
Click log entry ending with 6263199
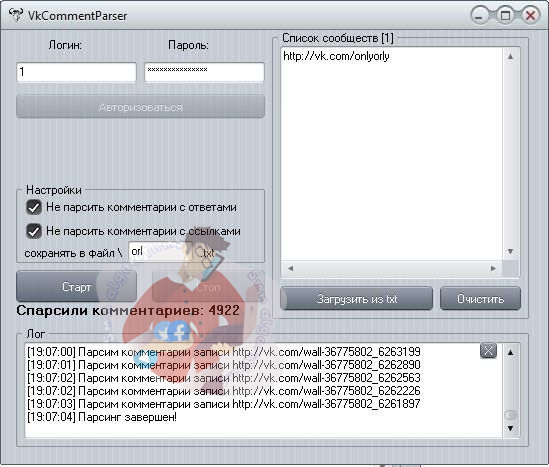pos(224,352)
